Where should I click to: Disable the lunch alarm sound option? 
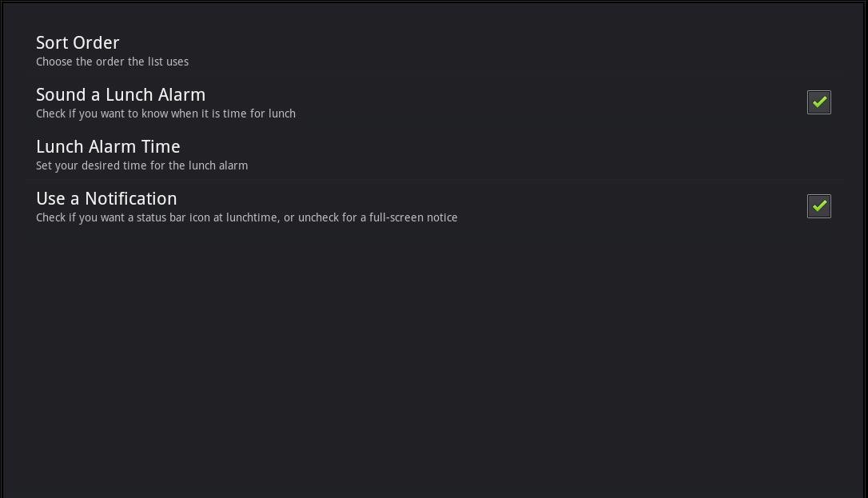[818, 102]
